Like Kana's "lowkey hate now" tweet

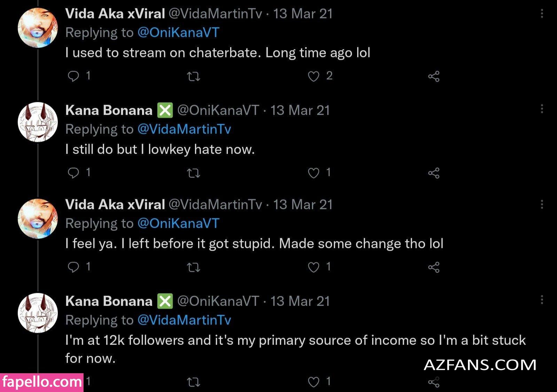click(x=314, y=173)
